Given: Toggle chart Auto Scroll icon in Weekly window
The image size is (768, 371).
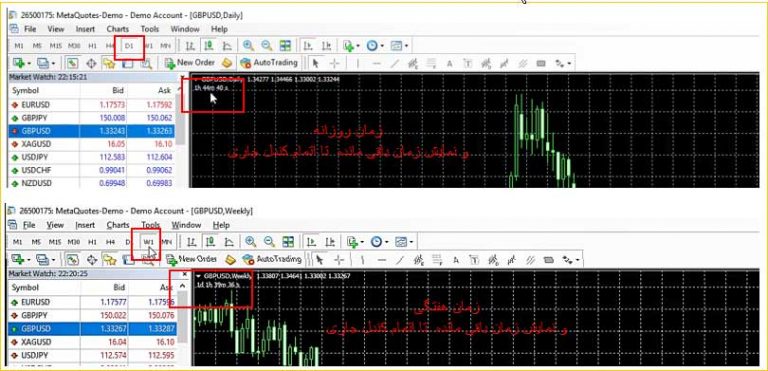Looking at the screenshot, I should (x=311, y=242).
